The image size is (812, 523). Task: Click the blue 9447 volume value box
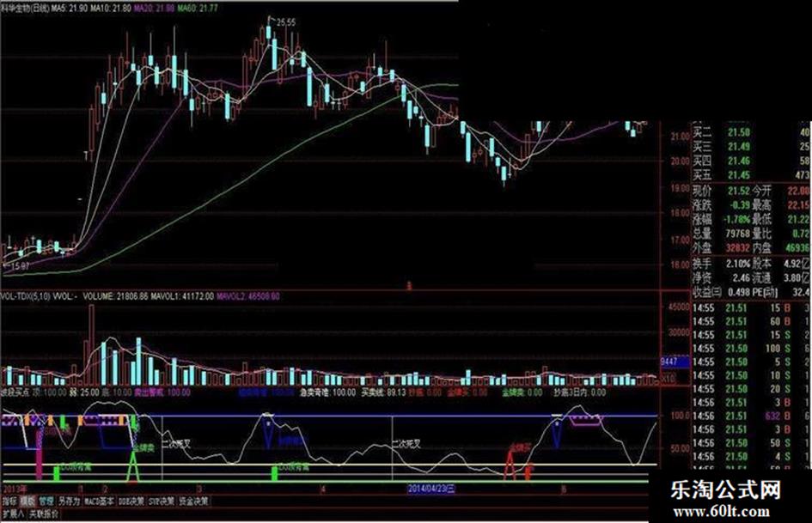point(675,362)
